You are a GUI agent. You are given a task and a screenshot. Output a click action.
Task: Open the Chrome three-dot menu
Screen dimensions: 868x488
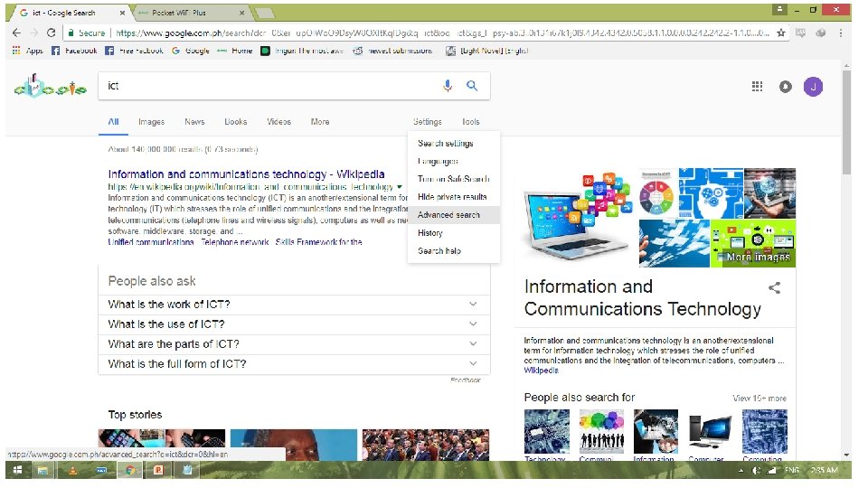tap(841, 33)
